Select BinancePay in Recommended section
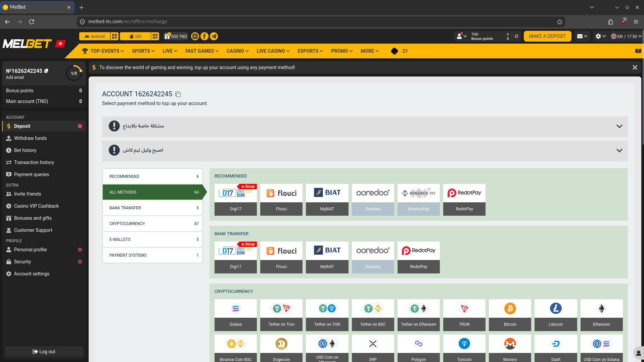This screenshot has width=644, height=362. pyautogui.click(x=419, y=200)
